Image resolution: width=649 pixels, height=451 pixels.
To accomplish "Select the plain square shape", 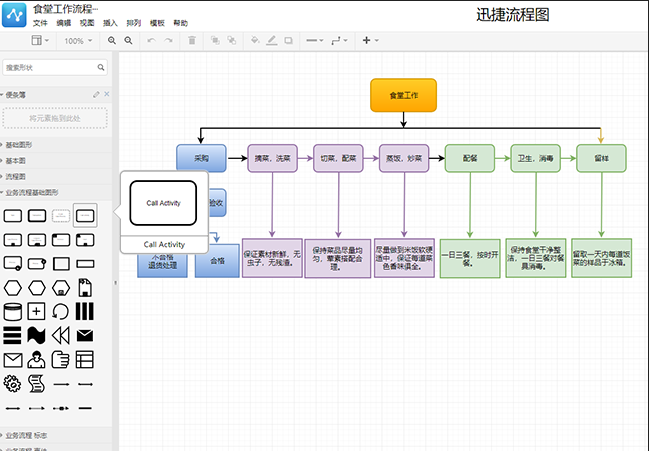I will pyautogui.click(x=61, y=264).
